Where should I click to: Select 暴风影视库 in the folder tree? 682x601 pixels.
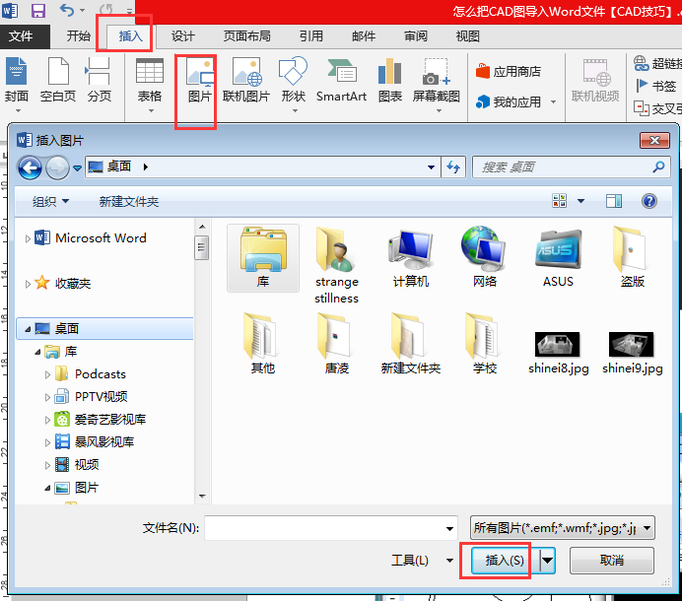104,442
